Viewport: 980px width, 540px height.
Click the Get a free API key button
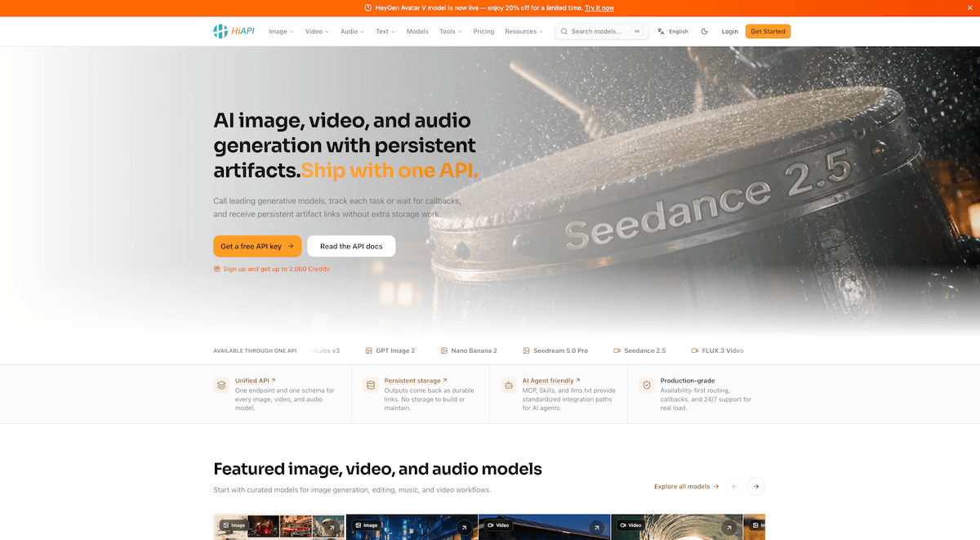coord(257,246)
